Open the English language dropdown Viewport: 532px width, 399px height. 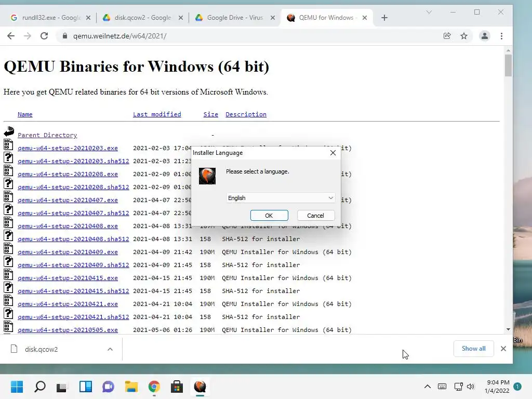click(x=281, y=198)
